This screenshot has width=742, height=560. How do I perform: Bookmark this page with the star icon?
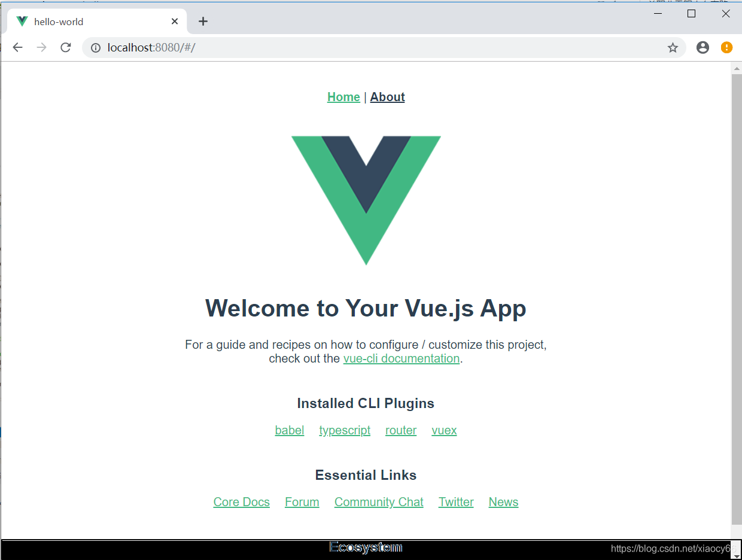click(x=673, y=47)
